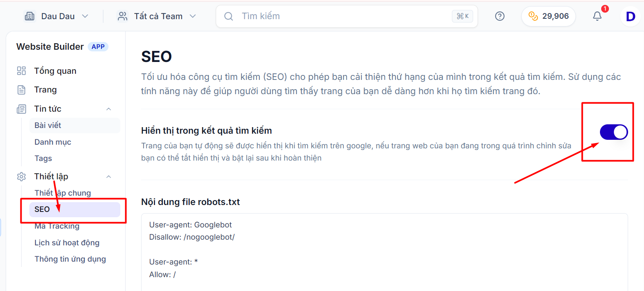Click the team people icon
Screen dimensions: 644x291
point(122,16)
